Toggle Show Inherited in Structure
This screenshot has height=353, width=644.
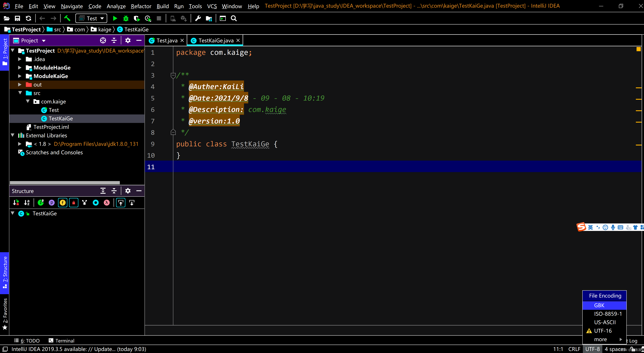point(41,203)
